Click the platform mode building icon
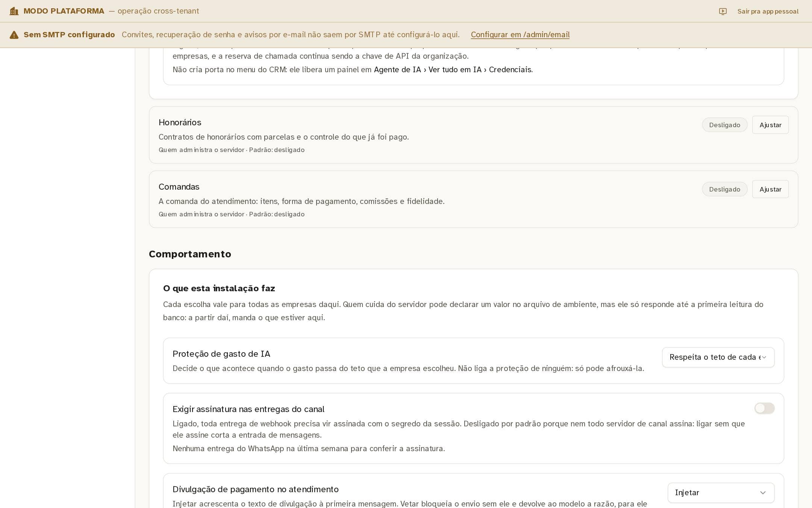The height and width of the screenshot is (508, 812). (x=14, y=11)
